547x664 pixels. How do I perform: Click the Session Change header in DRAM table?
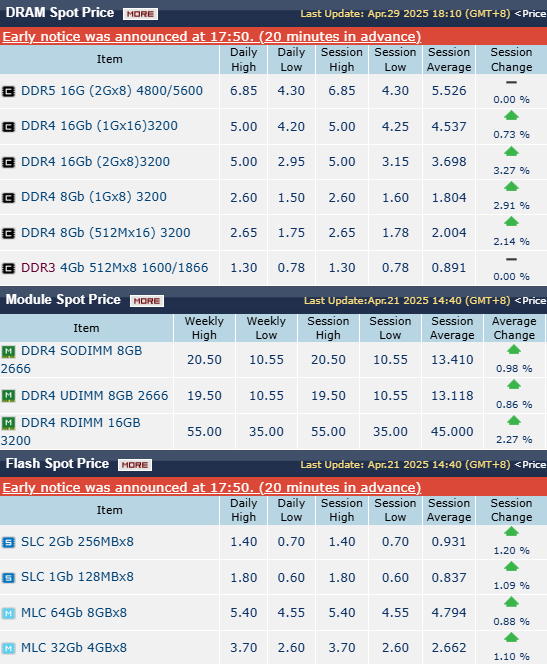[511, 60]
